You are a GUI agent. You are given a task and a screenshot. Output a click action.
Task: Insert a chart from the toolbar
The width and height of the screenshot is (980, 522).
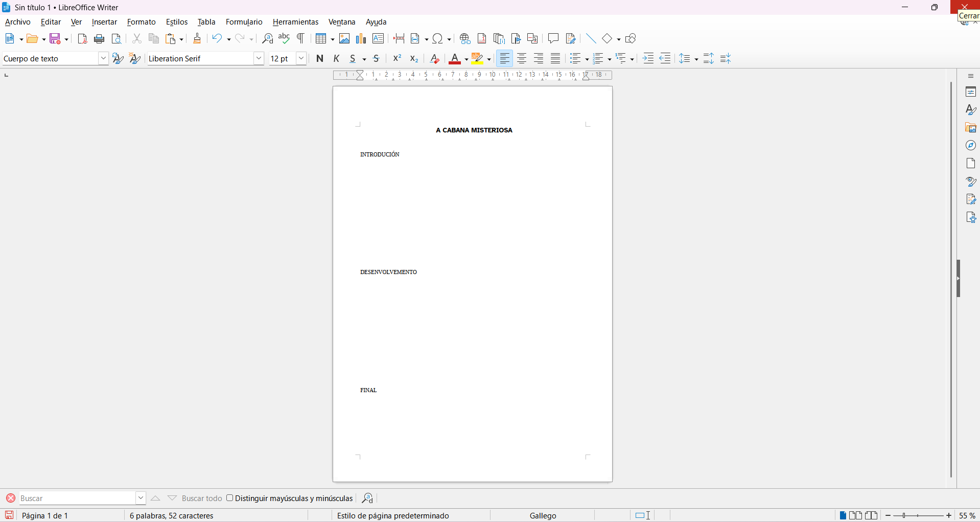361,39
